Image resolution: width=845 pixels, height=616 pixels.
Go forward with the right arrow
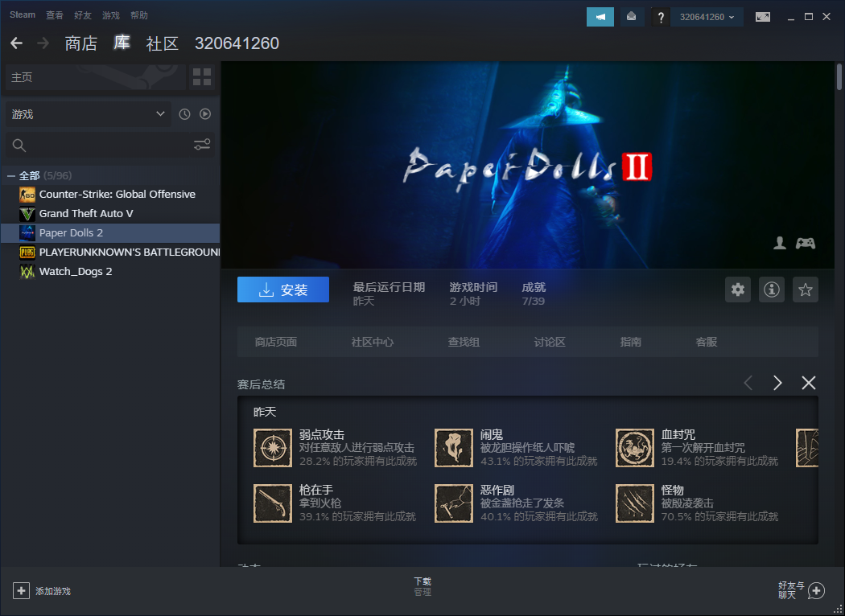pos(43,43)
